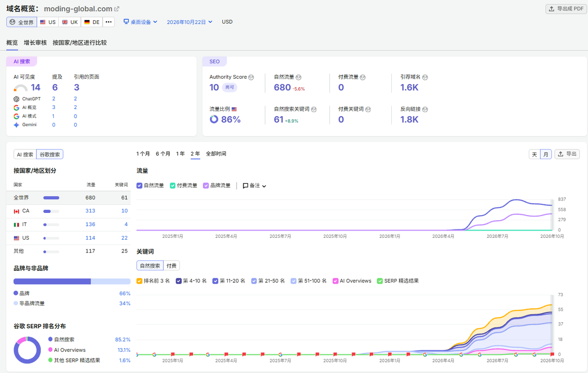Click the 谷歌 SERP 排名分布 donut chart
The height and width of the screenshot is (373, 588).
coord(27,350)
